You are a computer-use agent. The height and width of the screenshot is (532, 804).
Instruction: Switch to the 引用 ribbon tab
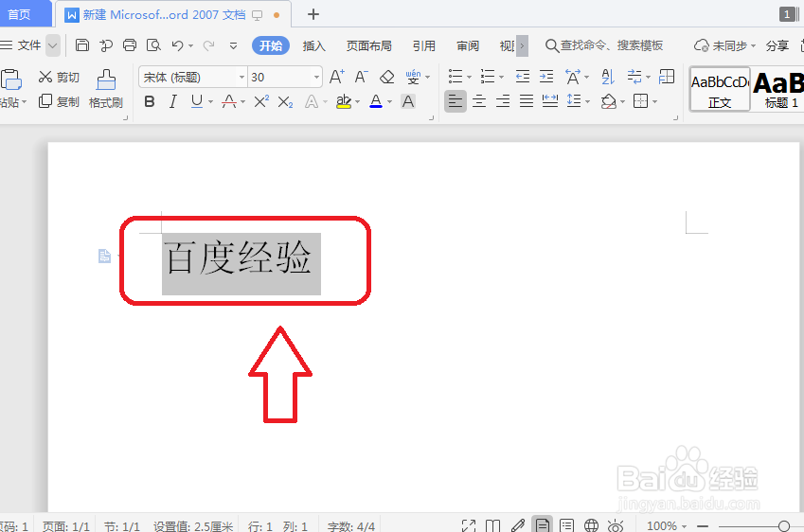[423, 46]
